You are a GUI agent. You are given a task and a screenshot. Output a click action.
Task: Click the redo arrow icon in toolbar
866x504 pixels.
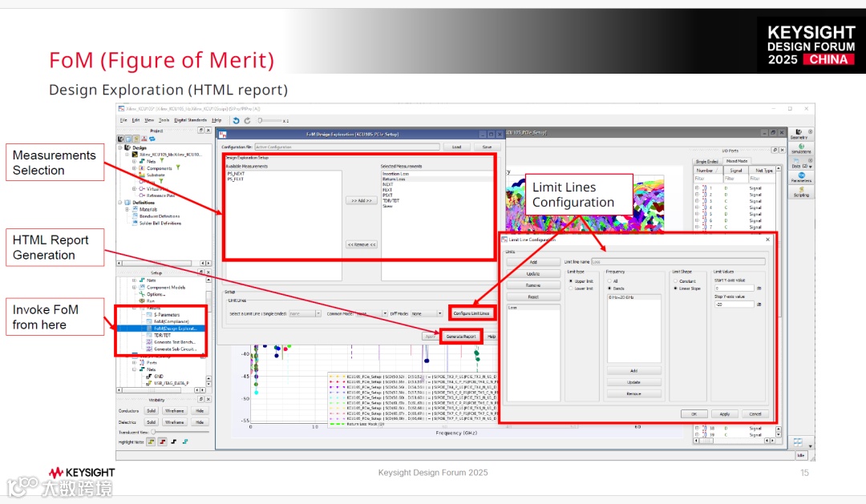coord(248,120)
